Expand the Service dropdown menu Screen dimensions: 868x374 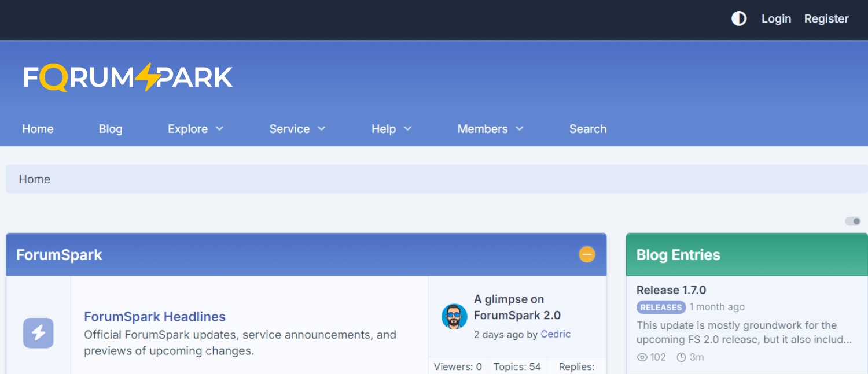pos(297,129)
